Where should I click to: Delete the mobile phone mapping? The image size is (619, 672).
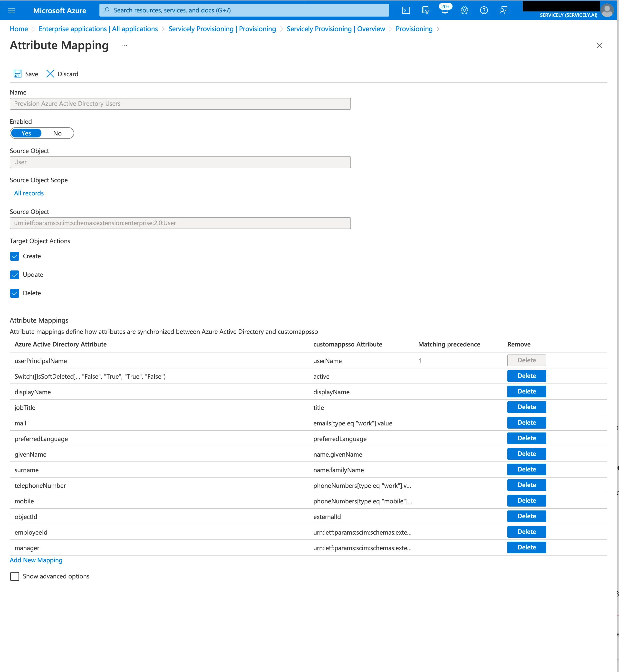pyautogui.click(x=527, y=500)
